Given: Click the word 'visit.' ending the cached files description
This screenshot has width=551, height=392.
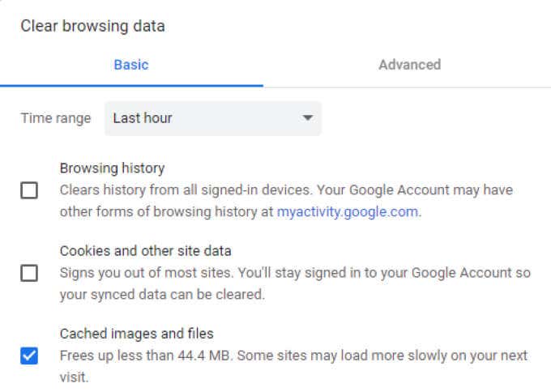Looking at the screenshot, I should pyautogui.click(x=74, y=377).
